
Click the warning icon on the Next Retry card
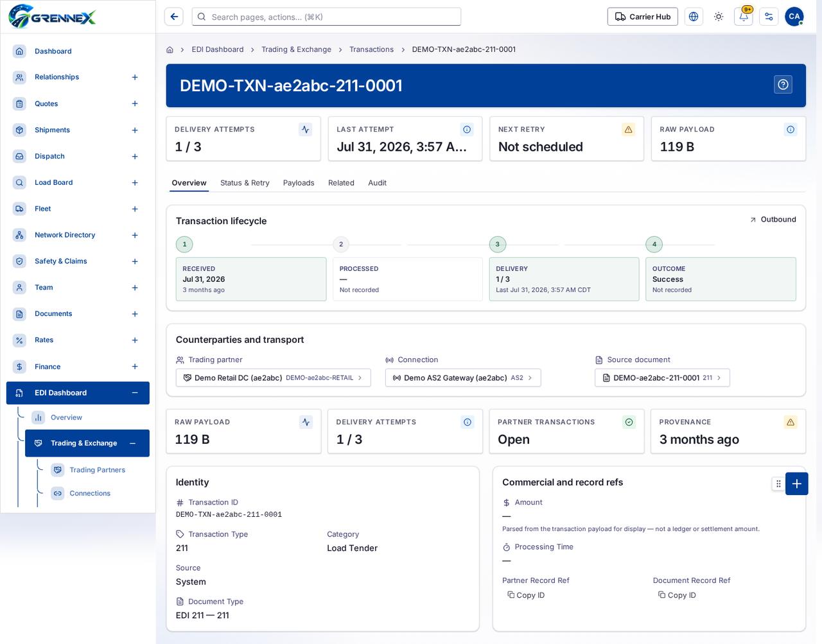pos(629,130)
